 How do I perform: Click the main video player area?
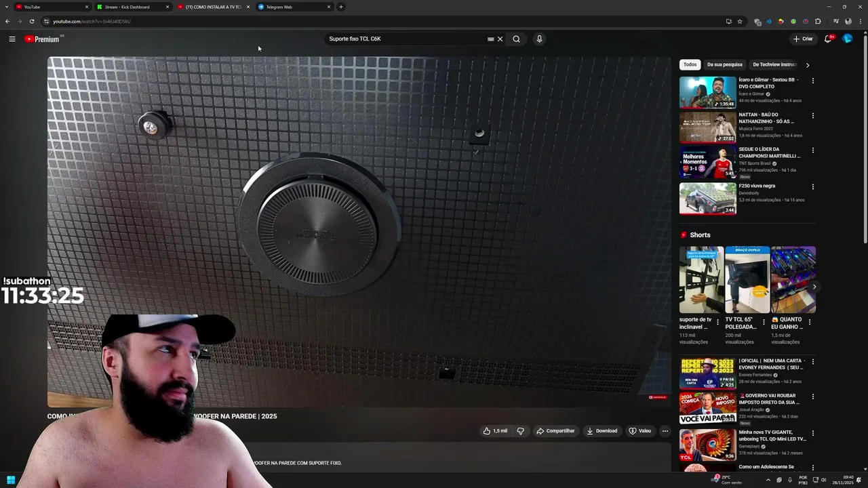(359, 232)
